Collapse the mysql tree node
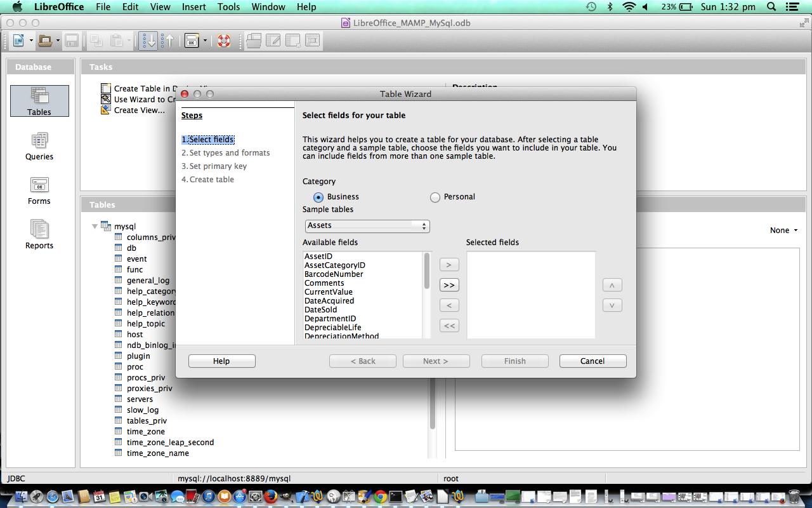The width and height of the screenshot is (812, 508). click(95, 226)
